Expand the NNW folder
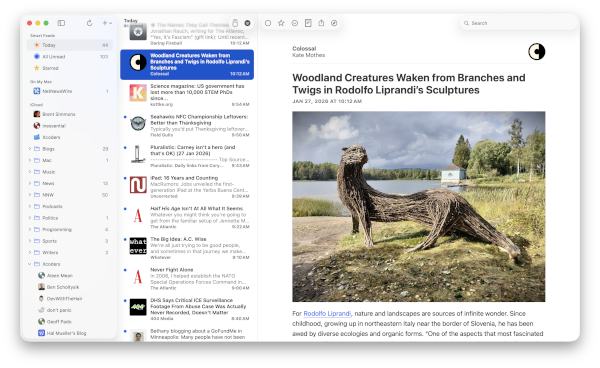600x368 pixels. coord(30,195)
